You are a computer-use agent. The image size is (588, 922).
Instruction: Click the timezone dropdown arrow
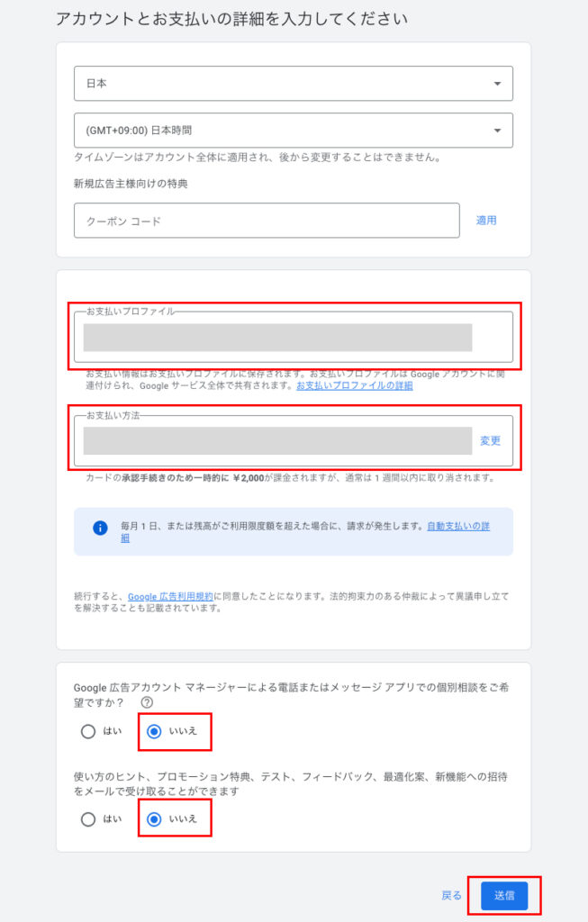[497, 131]
